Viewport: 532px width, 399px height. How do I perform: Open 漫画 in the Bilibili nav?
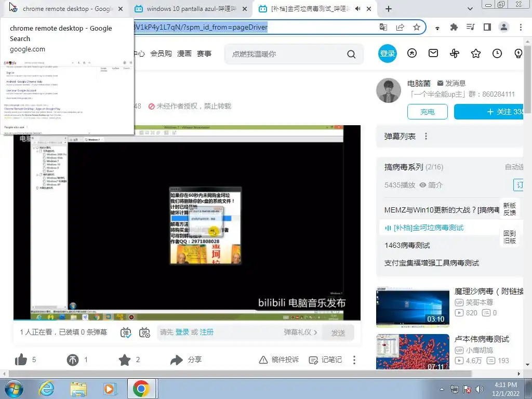point(184,54)
